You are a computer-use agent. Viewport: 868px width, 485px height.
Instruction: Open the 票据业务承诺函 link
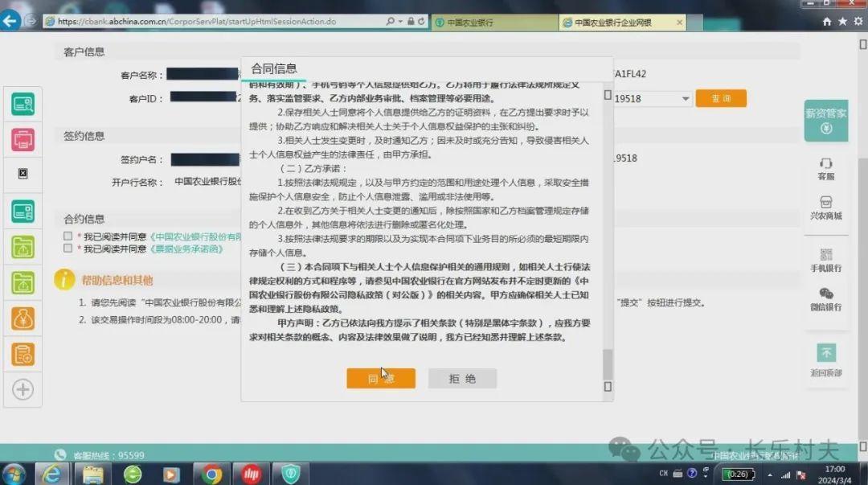point(186,249)
